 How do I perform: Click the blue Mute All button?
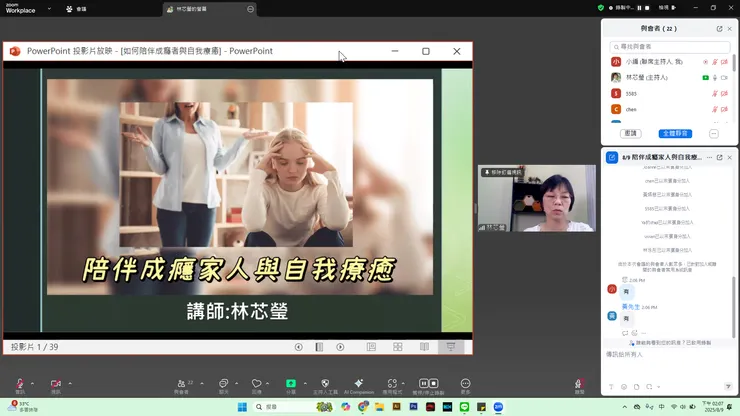tap(675, 134)
